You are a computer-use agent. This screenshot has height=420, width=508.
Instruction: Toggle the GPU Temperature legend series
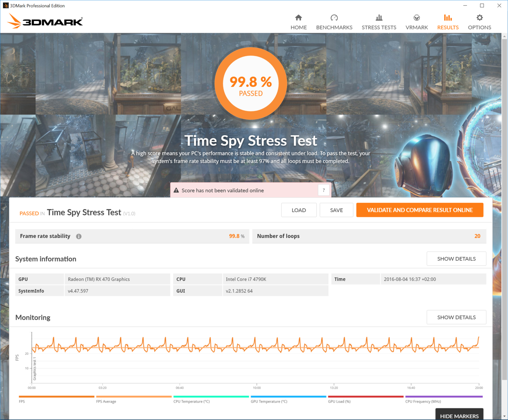point(288,399)
